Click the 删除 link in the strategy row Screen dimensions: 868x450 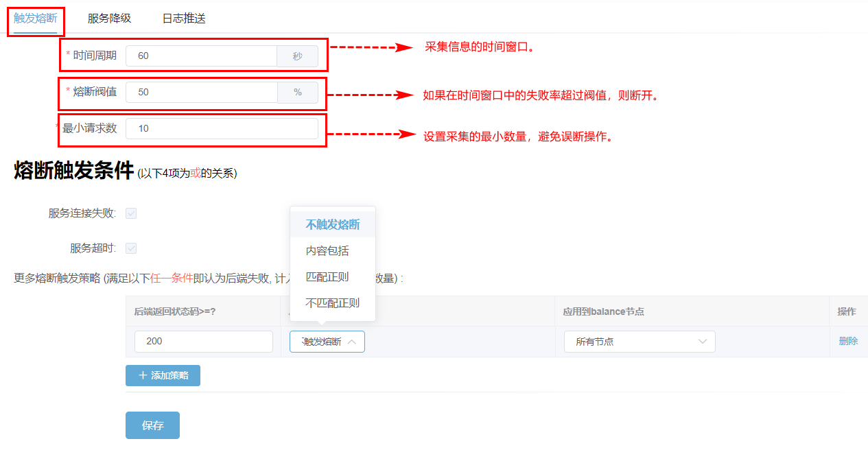click(848, 341)
